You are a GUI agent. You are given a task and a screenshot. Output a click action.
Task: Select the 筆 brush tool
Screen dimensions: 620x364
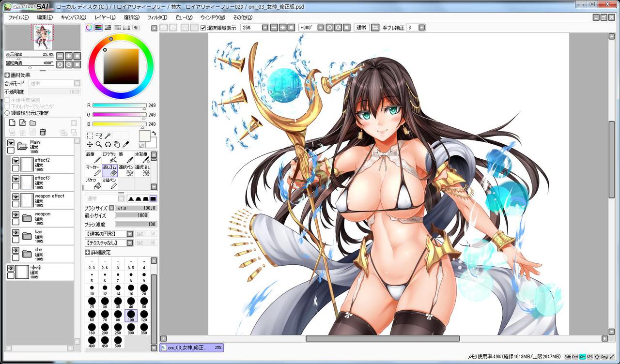pos(126,157)
